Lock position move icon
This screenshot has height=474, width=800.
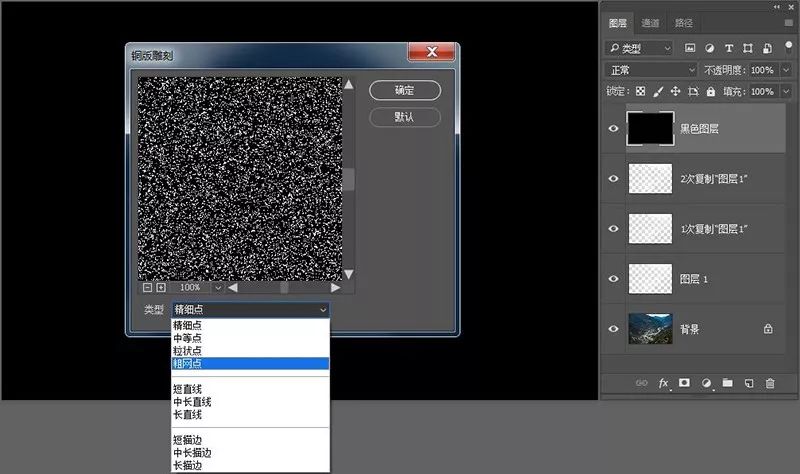point(676,91)
